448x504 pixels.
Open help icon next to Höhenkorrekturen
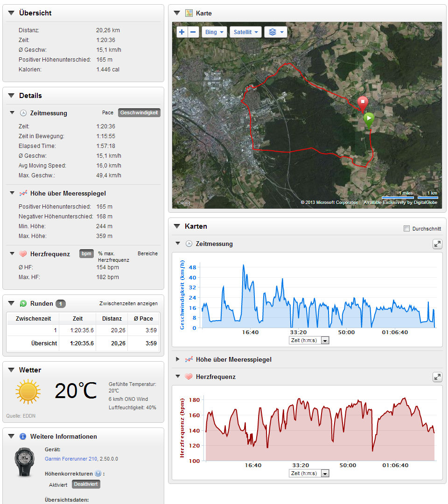[x=98, y=474]
